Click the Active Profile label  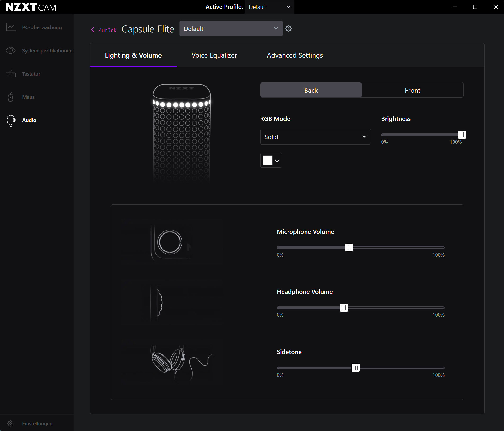click(224, 7)
